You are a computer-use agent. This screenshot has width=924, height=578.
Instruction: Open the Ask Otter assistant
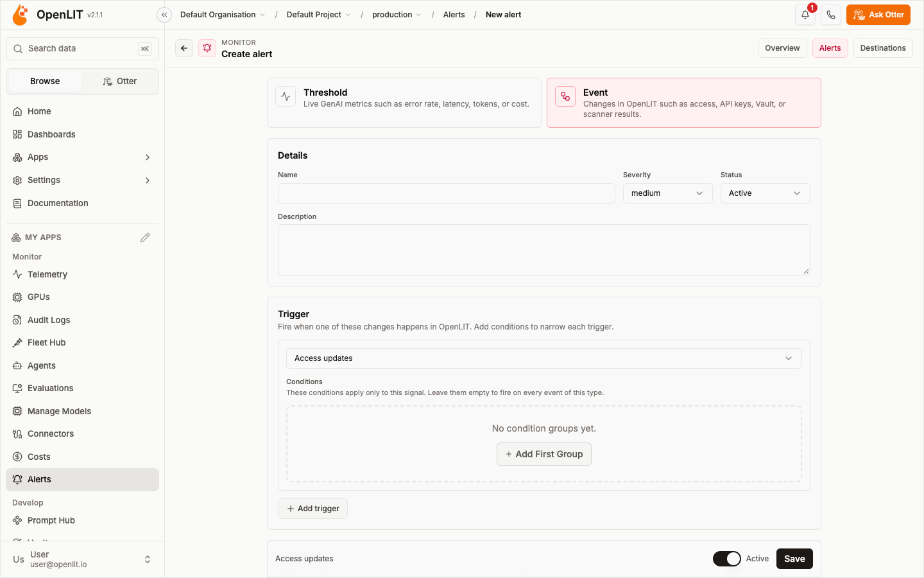point(878,15)
